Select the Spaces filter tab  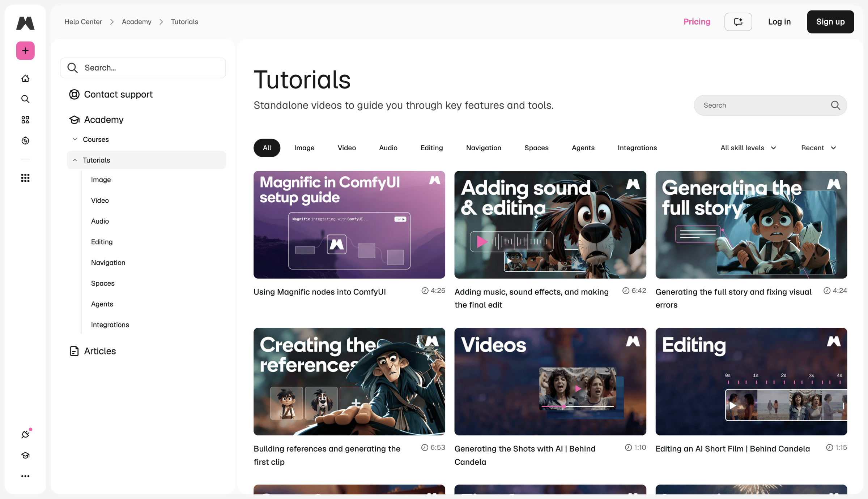pos(536,148)
